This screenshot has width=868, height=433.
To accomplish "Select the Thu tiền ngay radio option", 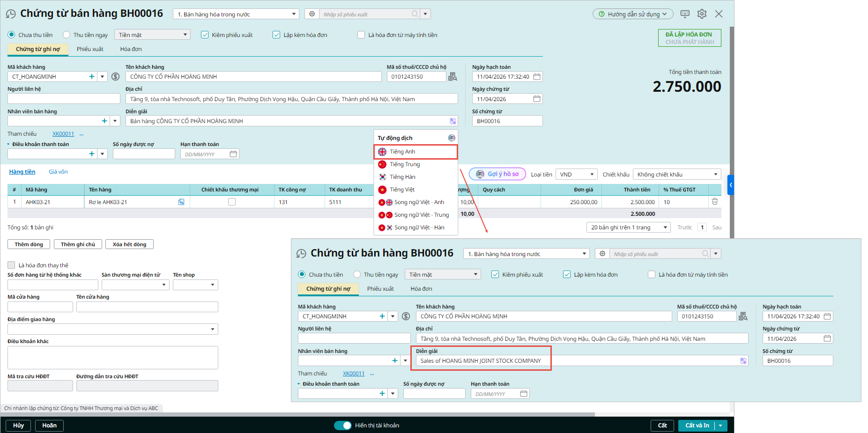I will [x=67, y=35].
